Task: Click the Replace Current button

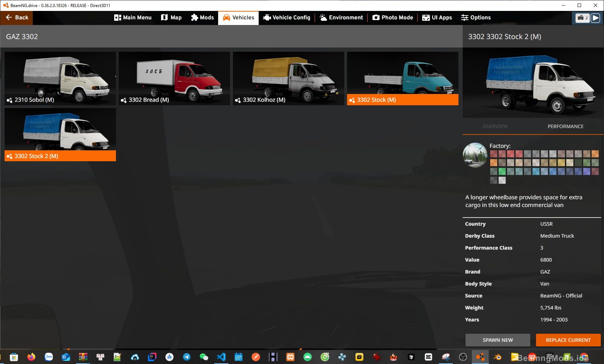Action: click(x=568, y=340)
